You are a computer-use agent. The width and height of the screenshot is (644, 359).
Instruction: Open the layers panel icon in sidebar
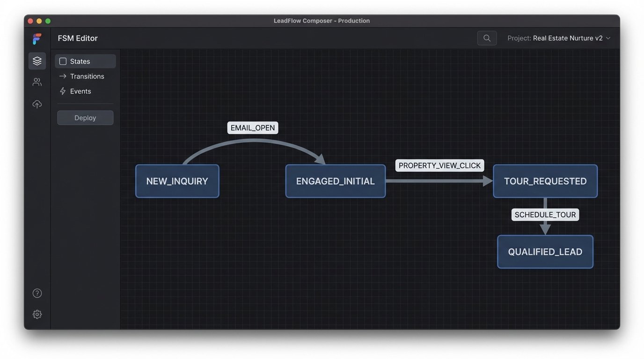37,61
